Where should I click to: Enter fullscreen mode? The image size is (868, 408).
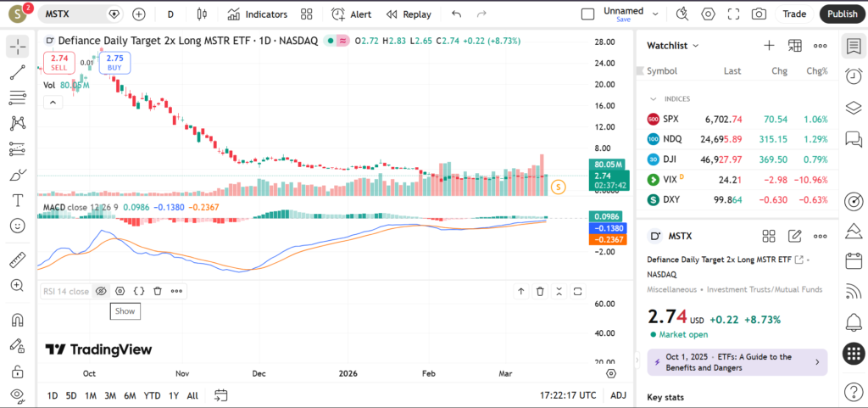pyautogui.click(x=733, y=14)
